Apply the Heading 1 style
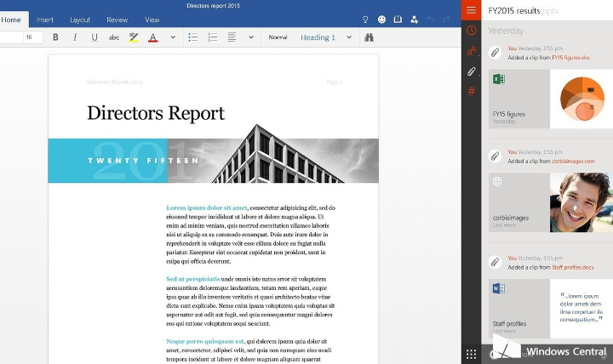Viewport: 613px width, 364px height. tap(318, 37)
